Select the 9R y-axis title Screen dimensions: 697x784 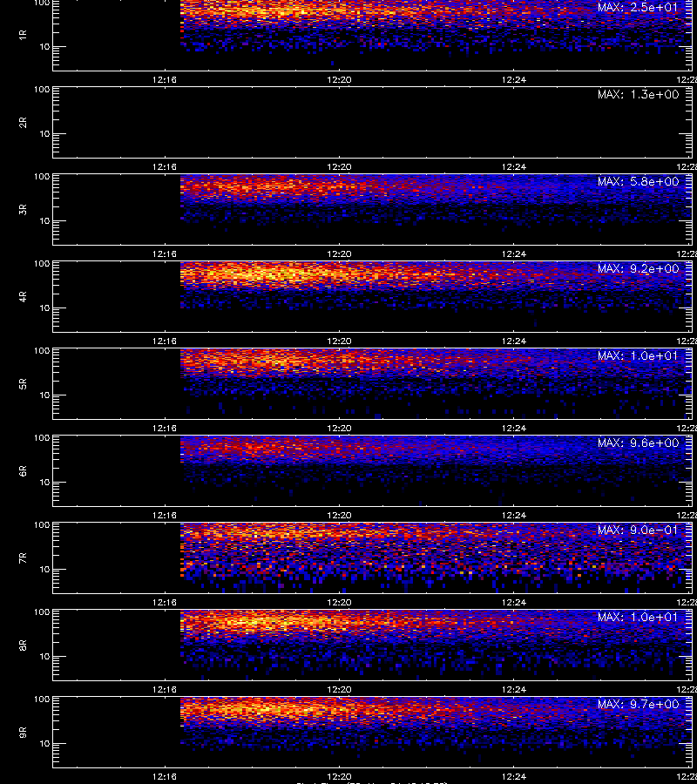(x=23, y=733)
